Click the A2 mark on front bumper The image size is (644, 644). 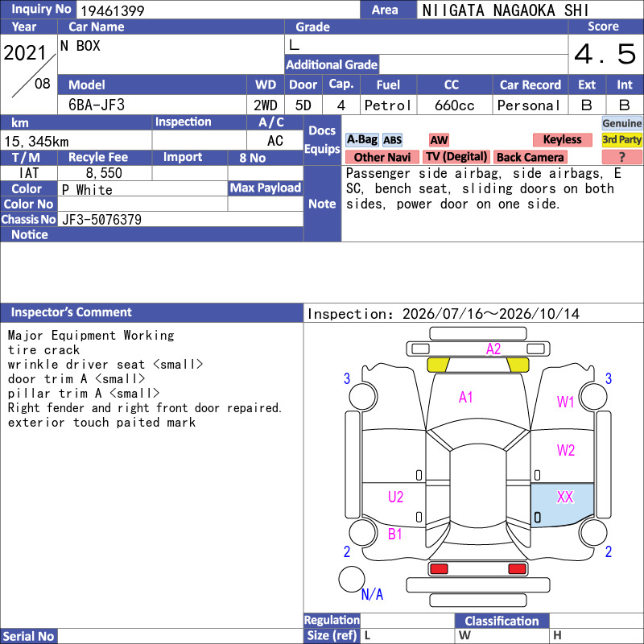493,349
